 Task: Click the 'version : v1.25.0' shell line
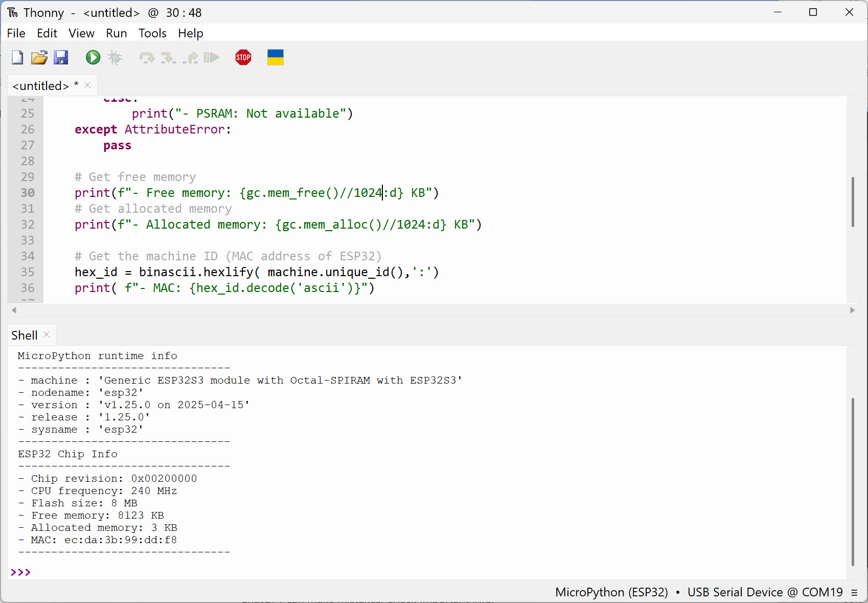[x=134, y=405]
